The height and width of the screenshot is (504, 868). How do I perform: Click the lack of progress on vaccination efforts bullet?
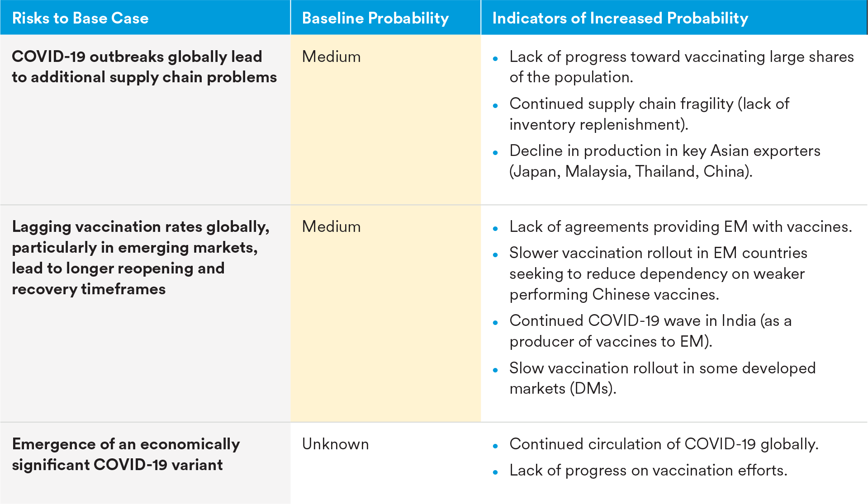(648, 471)
